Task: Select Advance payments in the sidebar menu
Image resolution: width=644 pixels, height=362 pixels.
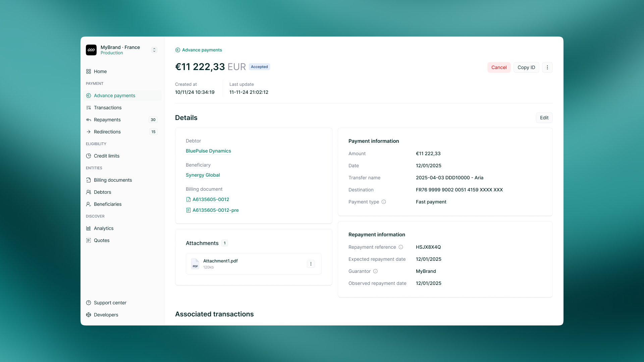Action: [x=114, y=96]
